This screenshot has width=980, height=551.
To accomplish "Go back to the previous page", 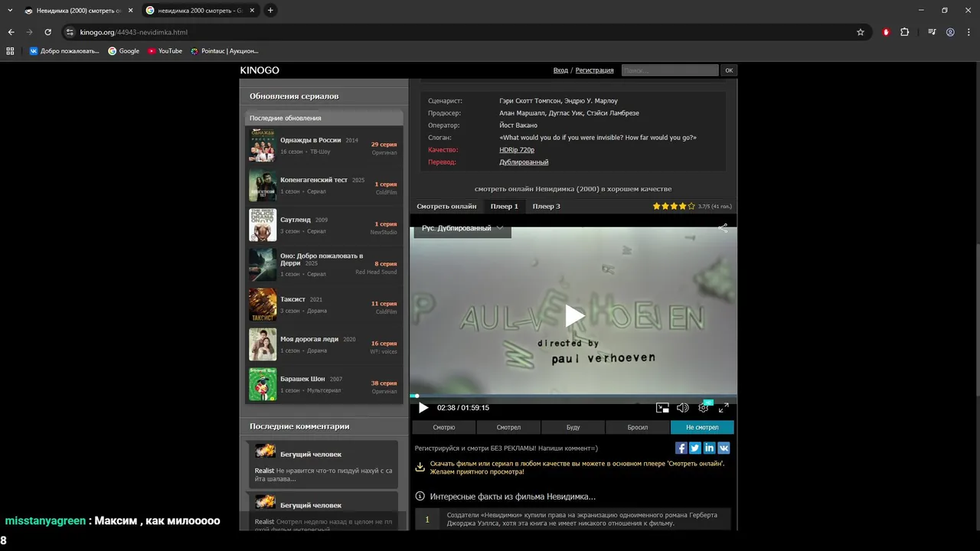I will point(11,32).
